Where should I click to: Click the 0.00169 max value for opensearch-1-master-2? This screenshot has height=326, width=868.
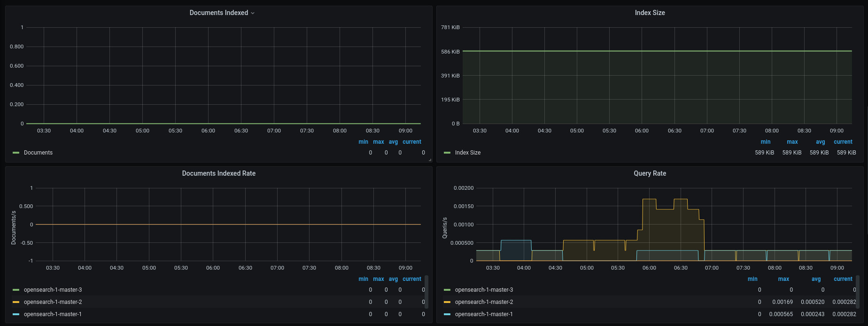(783, 302)
